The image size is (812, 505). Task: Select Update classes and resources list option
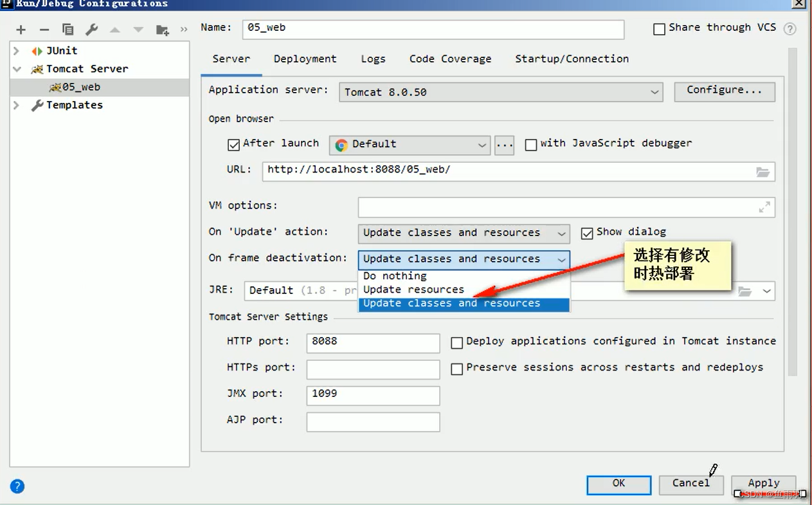[x=464, y=304]
